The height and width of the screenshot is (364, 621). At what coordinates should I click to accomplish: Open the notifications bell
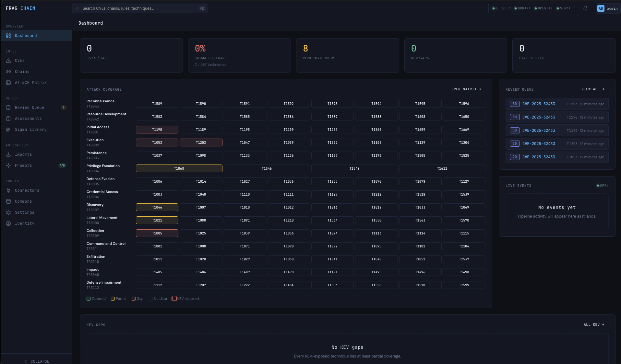pyautogui.click(x=585, y=8)
